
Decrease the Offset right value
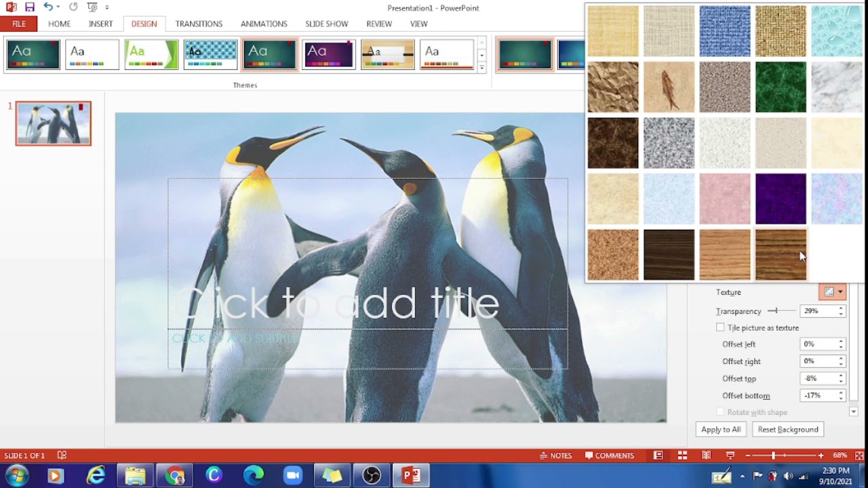[x=841, y=364]
